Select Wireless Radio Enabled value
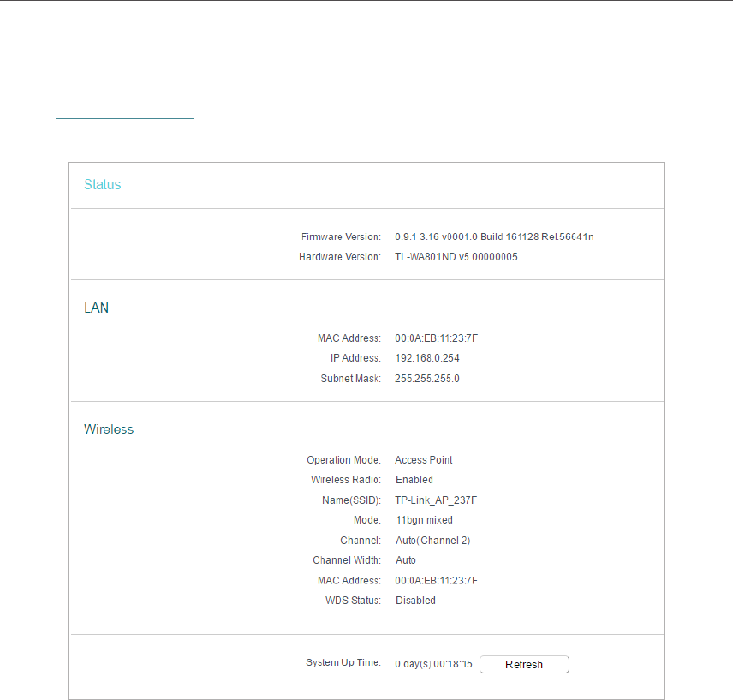The height and width of the screenshot is (700, 733). (x=414, y=480)
